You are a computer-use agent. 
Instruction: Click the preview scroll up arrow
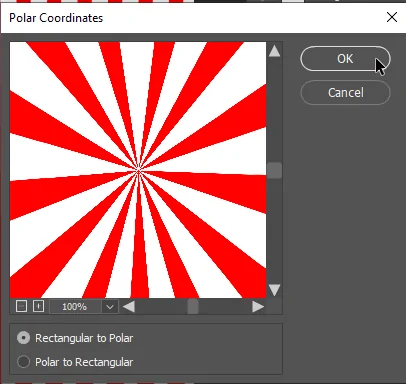[274, 51]
